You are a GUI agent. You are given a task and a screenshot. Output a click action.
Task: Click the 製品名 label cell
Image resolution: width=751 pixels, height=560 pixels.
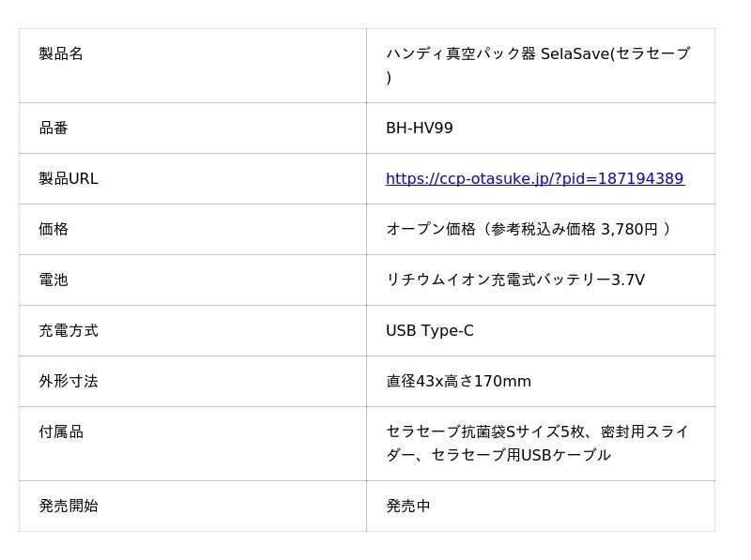coord(61,53)
